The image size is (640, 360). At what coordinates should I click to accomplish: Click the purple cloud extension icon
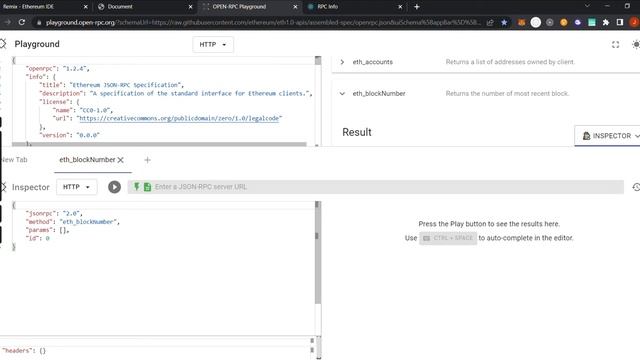[578, 22]
